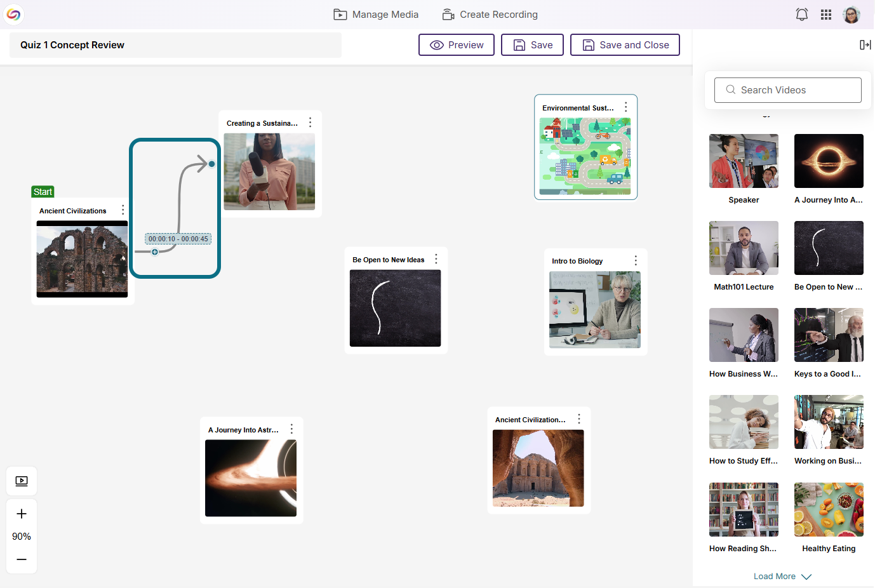Click the green Start label
This screenshot has width=875, height=588.
[43, 192]
